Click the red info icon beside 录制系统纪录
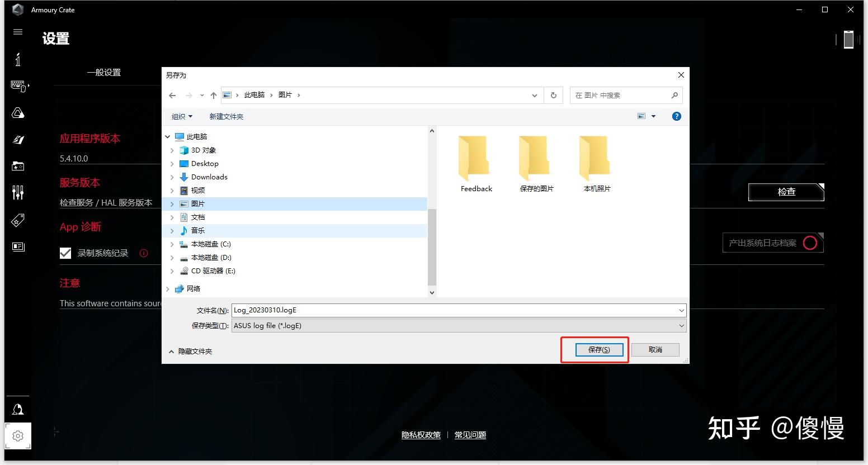 pos(144,253)
